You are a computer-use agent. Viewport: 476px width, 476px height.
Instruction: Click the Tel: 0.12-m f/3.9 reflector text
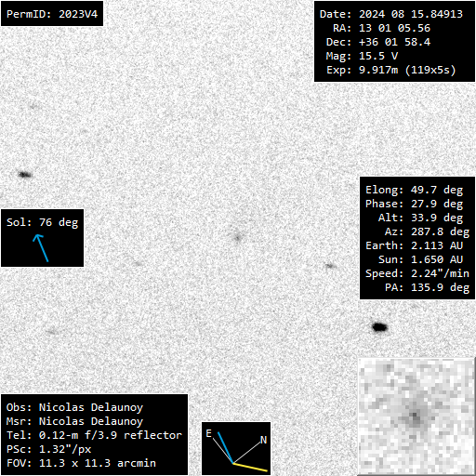point(94,435)
